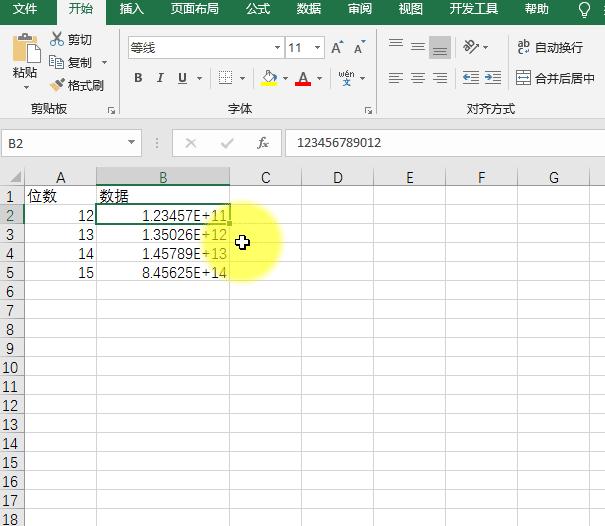The width and height of the screenshot is (605, 526).
Task: Click the text orientation icon
Action: (471, 47)
